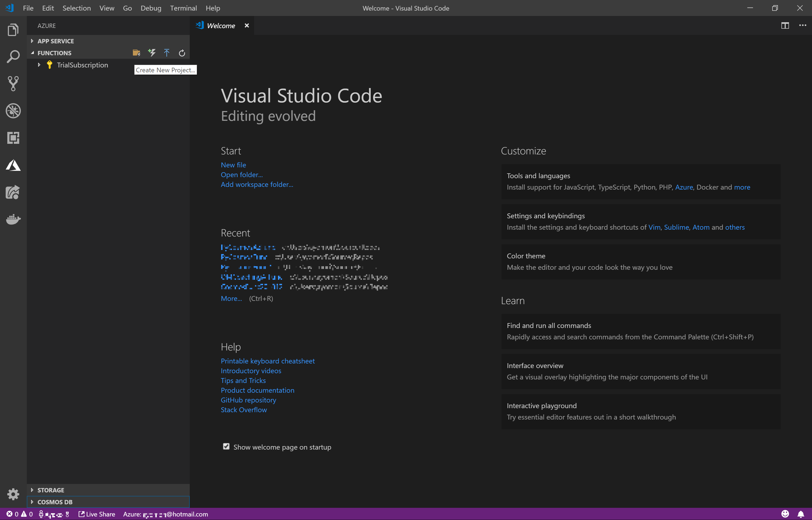812x520 pixels.
Task: Click the Stack Overflow help link
Action: 244,409
